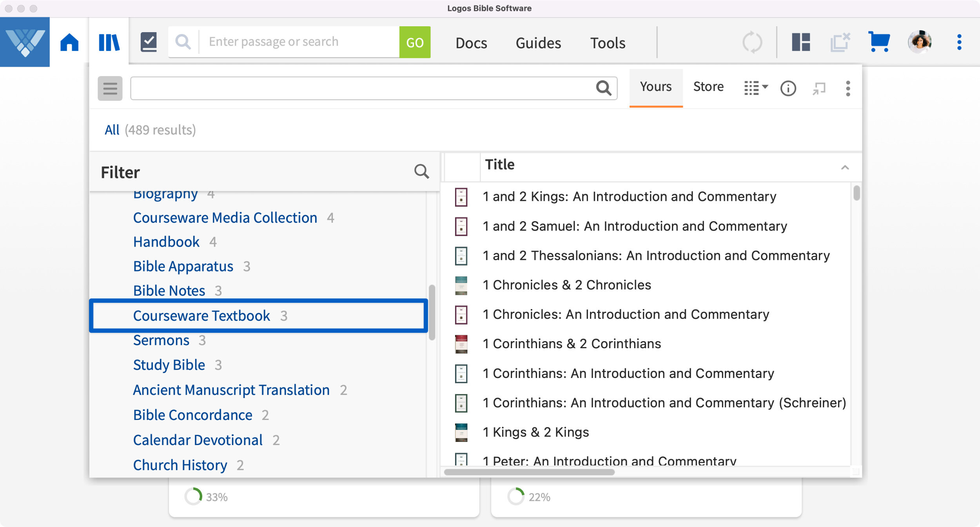Click book cover icon for 1 Chronicles & 2 Chronicles

click(461, 285)
